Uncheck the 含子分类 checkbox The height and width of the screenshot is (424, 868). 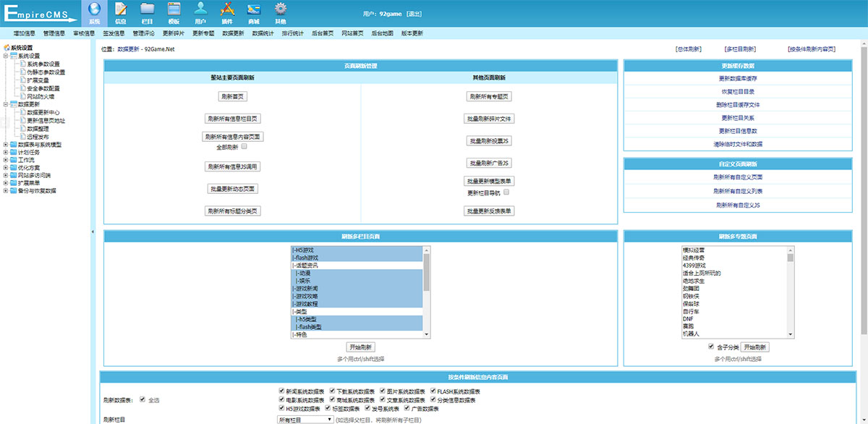point(711,347)
